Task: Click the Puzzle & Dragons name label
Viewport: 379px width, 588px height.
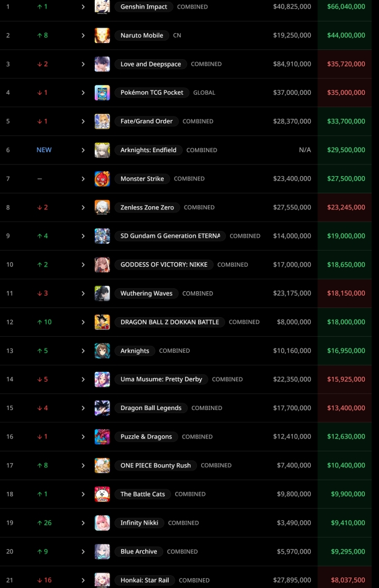Action: click(146, 437)
